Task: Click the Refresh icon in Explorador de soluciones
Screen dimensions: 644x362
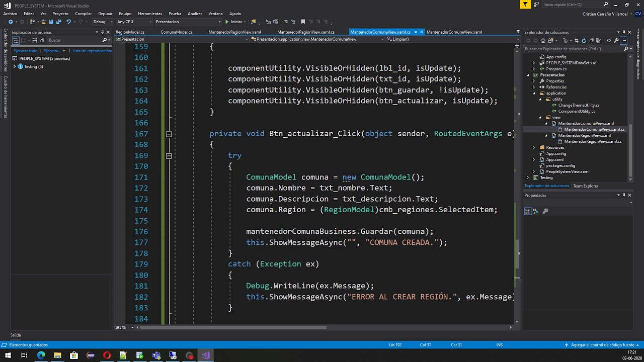Action: point(584,41)
